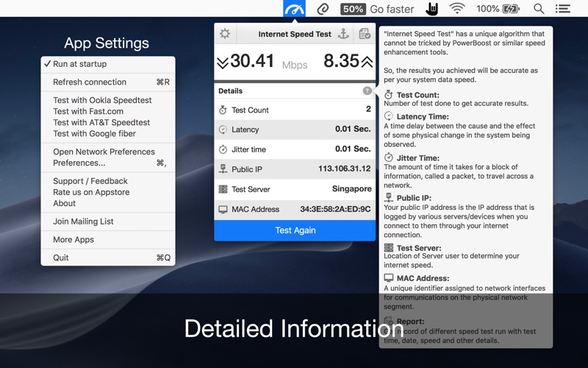The height and width of the screenshot is (368, 588).
Task: Click the Jitter Time heading in the help panel
Action: point(417,158)
